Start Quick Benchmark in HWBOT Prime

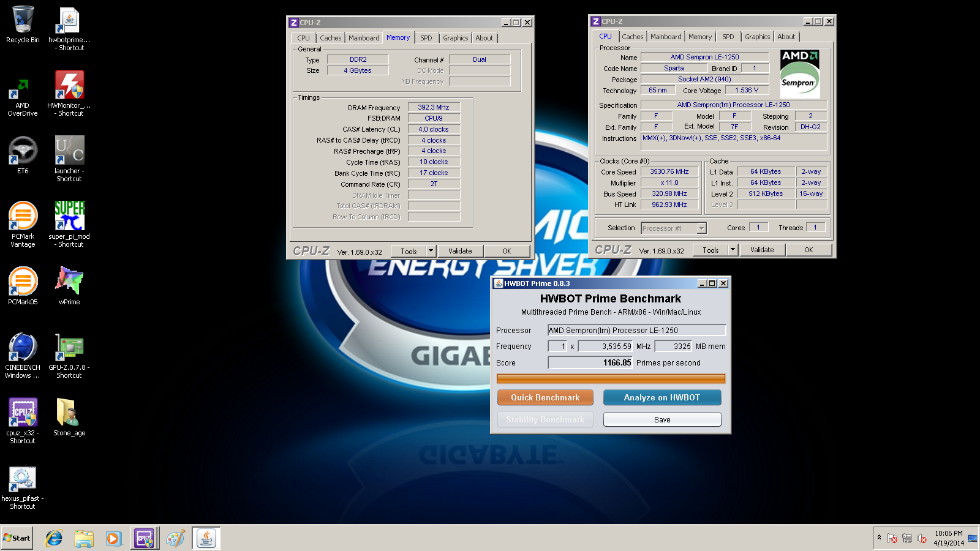pyautogui.click(x=545, y=397)
